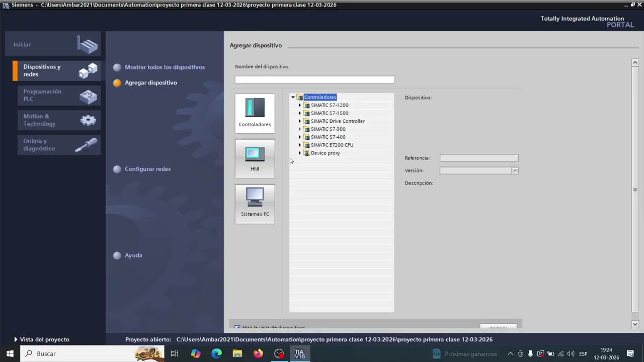The height and width of the screenshot is (362, 644).
Task: Click the TIA V16 taskbar icon
Action: tap(300, 353)
